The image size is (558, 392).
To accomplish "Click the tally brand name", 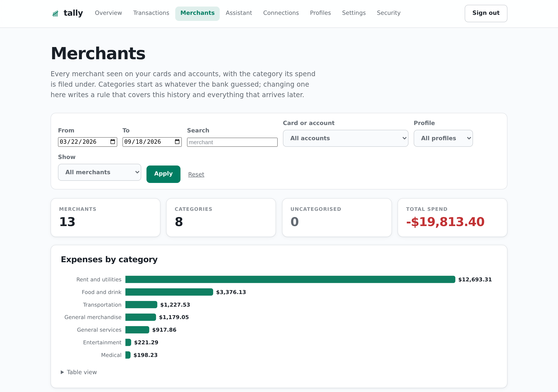I will pyautogui.click(x=73, y=13).
